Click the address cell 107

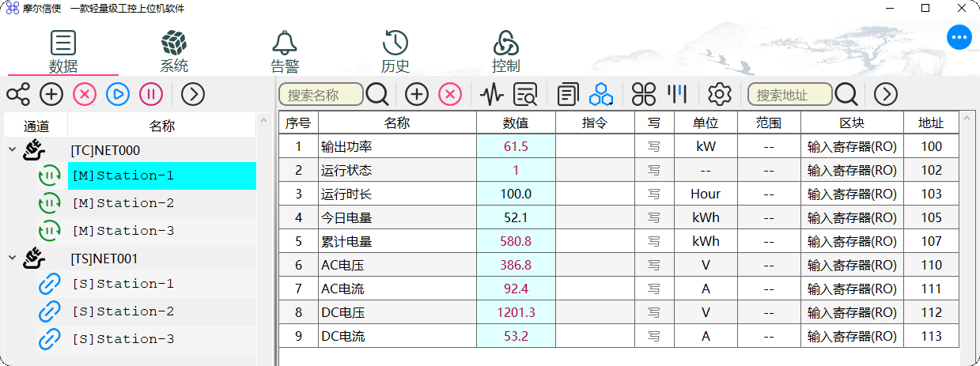931,241
